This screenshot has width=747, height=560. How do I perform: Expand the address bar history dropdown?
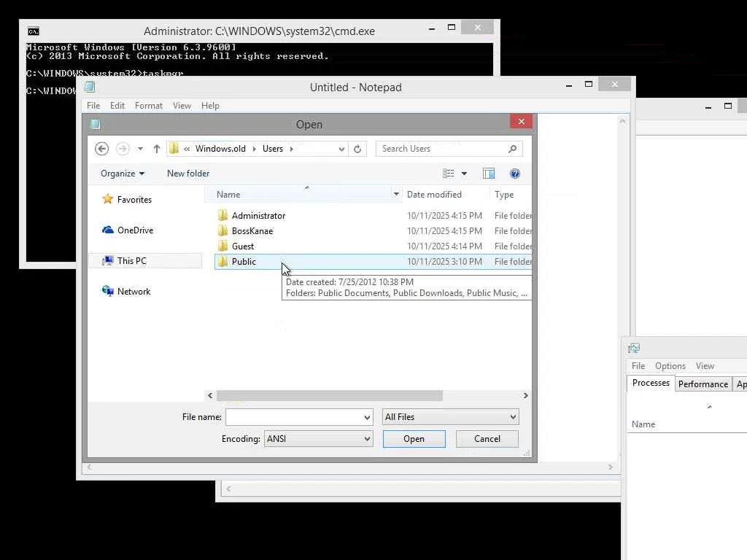pos(341,149)
